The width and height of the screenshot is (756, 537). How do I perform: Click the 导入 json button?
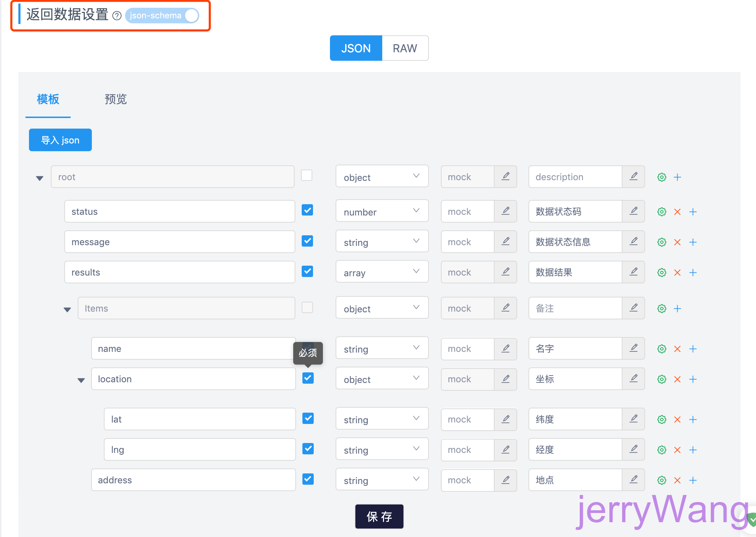coord(60,140)
